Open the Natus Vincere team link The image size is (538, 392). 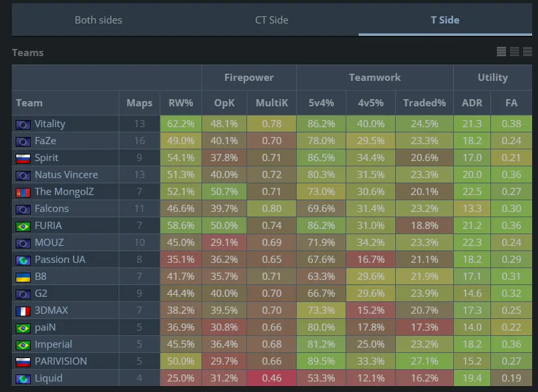coord(66,175)
